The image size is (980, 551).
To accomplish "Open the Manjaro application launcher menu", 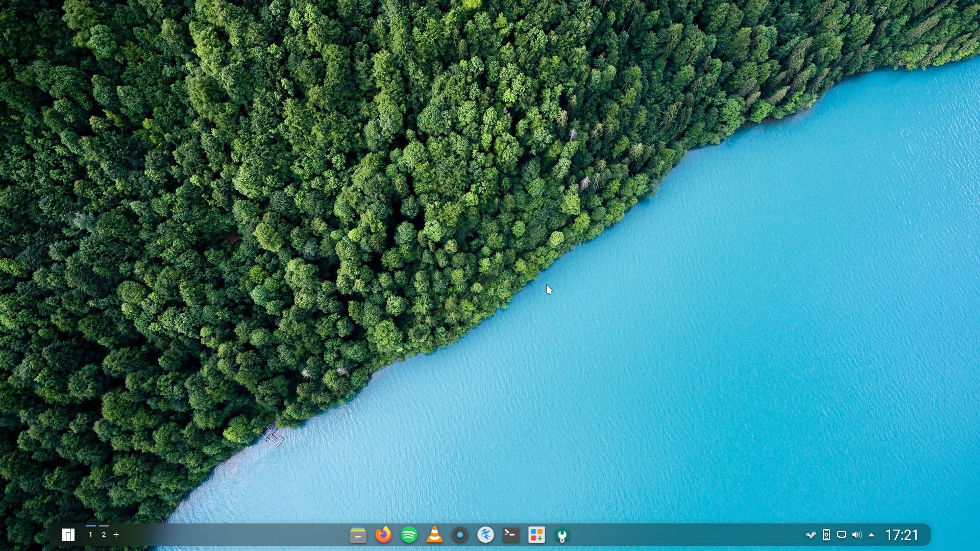I will coord(68,535).
